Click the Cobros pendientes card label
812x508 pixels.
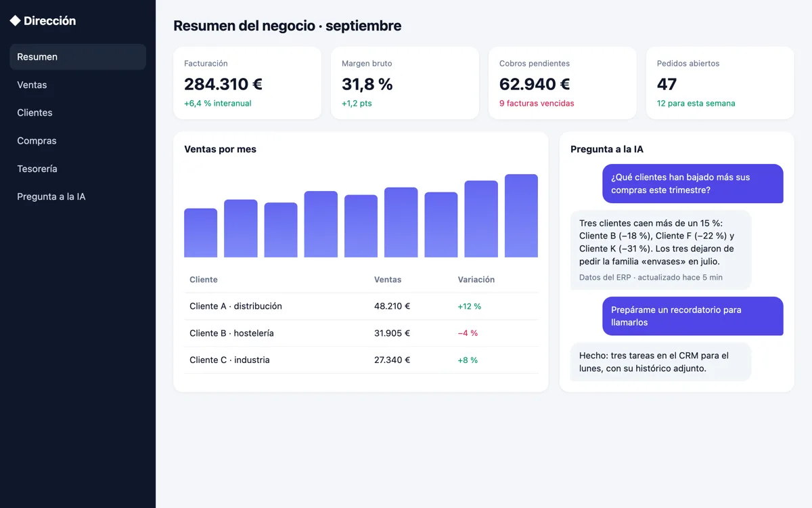click(x=535, y=64)
